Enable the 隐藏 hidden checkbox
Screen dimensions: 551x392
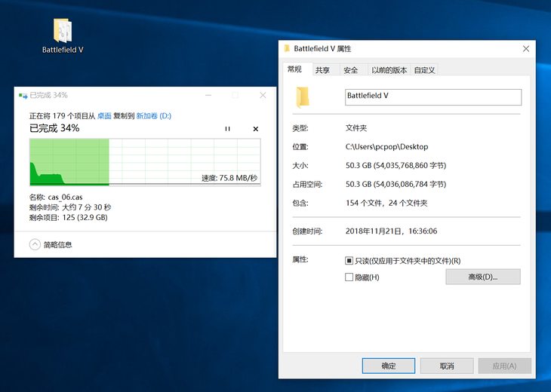349,277
